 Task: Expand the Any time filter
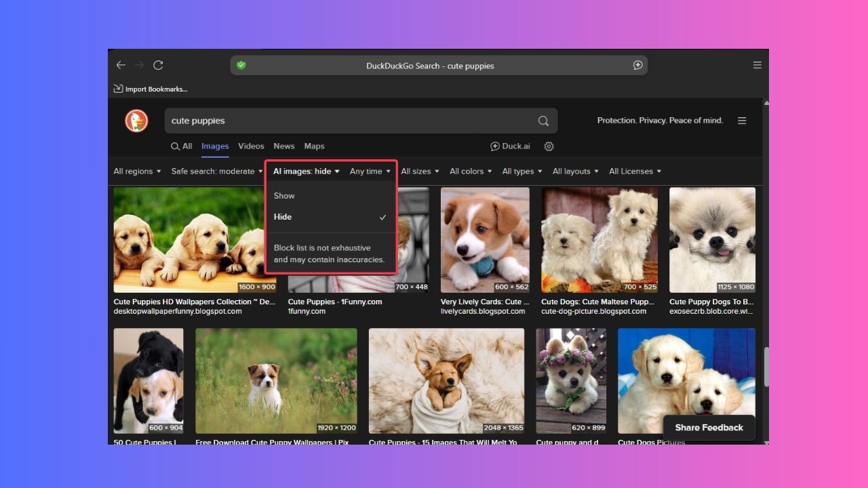[370, 171]
